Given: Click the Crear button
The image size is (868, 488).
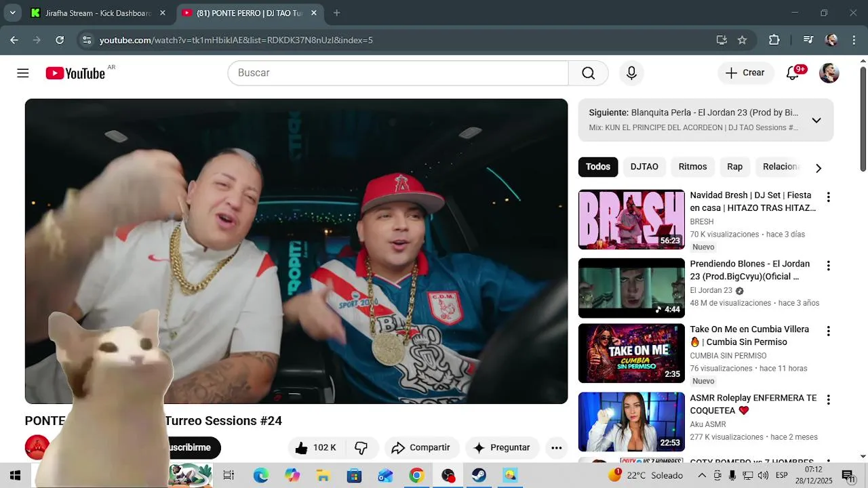Looking at the screenshot, I should click(745, 73).
